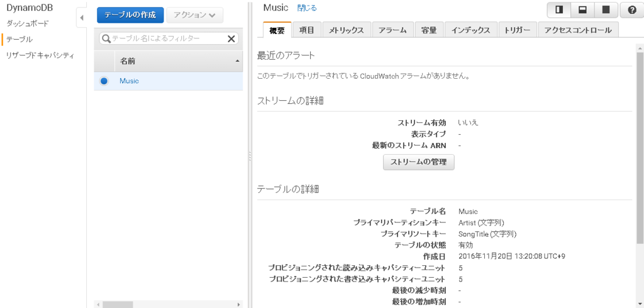The image size is (644, 308).
Task: Click the ストリームの管理 button
Action: click(418, 162)
